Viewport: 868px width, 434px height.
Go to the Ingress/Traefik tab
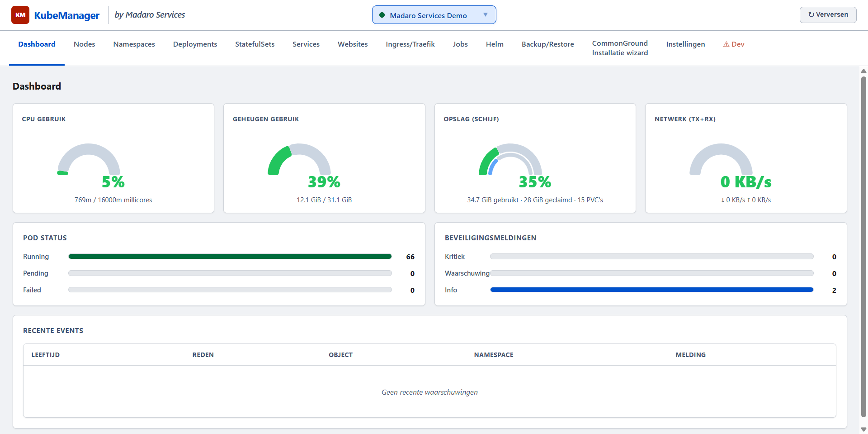410,44
